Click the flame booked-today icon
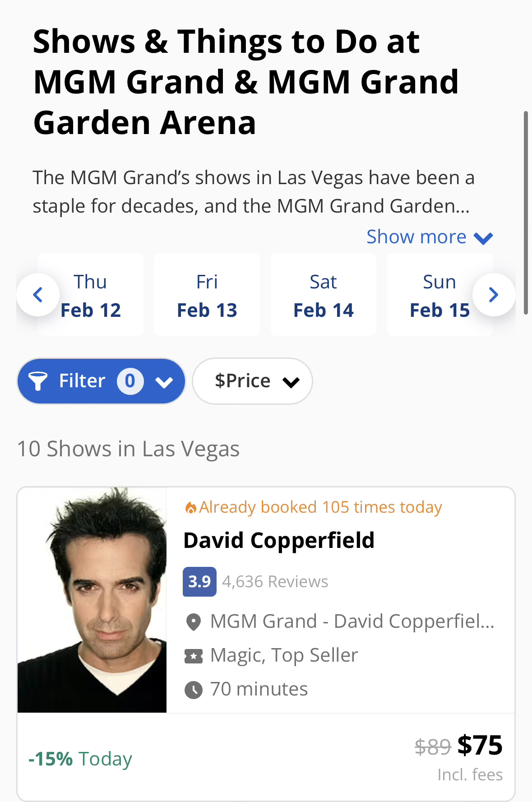Image resolution: width=532 pixels, height=802 pixels. 191,508
